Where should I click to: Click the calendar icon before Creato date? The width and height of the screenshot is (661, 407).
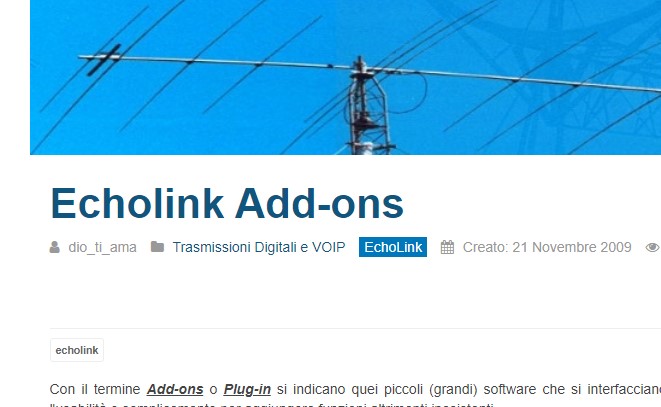(447, 247)
